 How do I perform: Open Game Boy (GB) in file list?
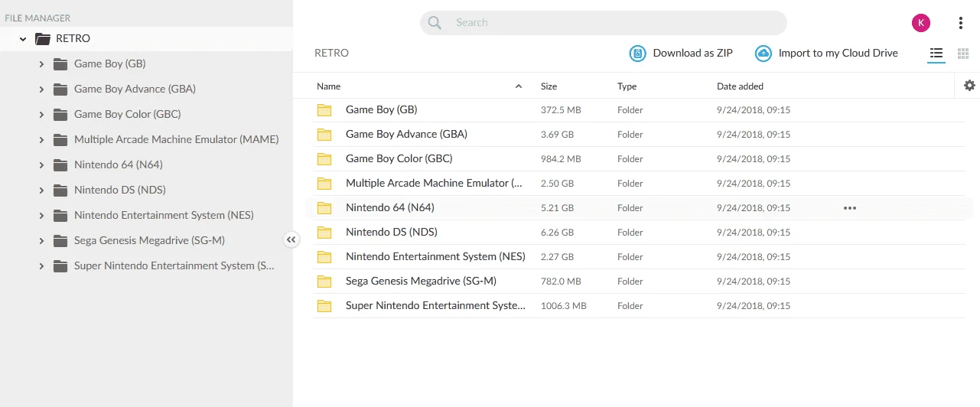pyautogui.click(x=381, y=109)
